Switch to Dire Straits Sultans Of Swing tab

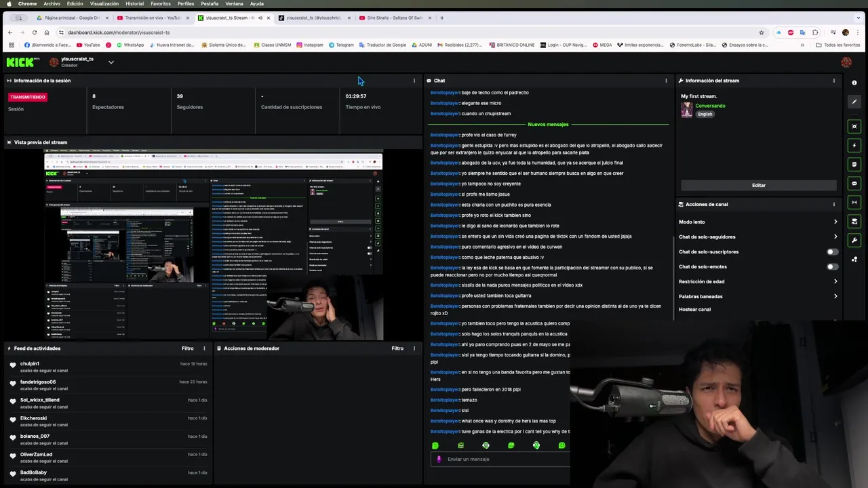pos(395,18)
